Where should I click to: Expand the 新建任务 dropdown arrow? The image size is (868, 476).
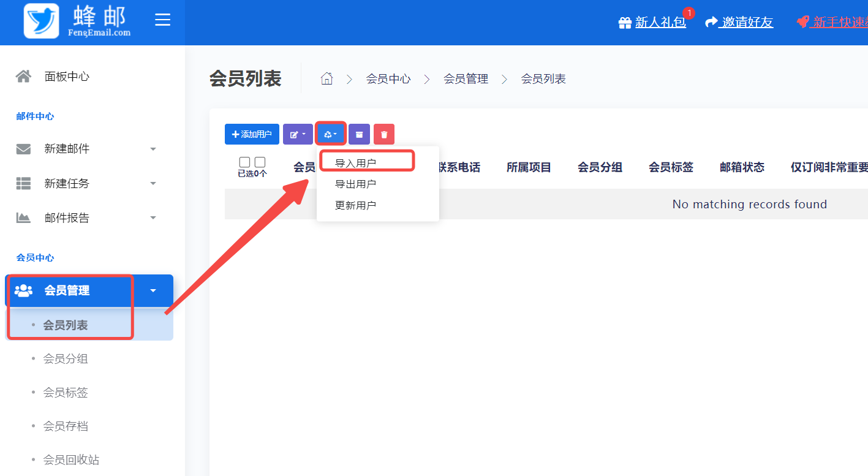tap(153, 183)
